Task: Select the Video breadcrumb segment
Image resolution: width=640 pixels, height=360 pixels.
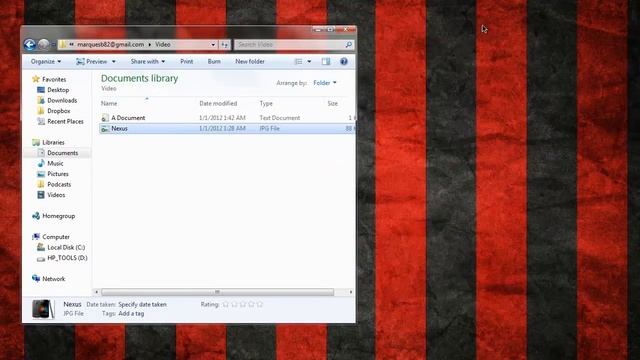Action: 162,44
